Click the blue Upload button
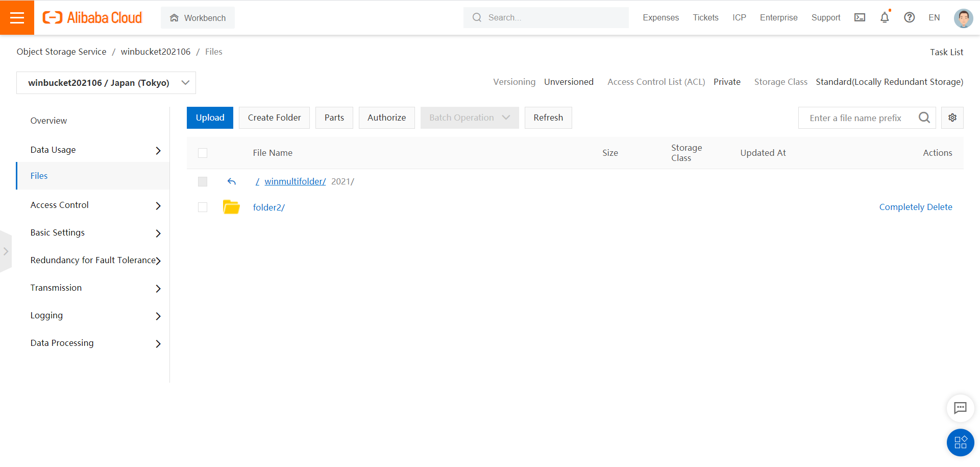980x467 pixels. tap(210, 118)
